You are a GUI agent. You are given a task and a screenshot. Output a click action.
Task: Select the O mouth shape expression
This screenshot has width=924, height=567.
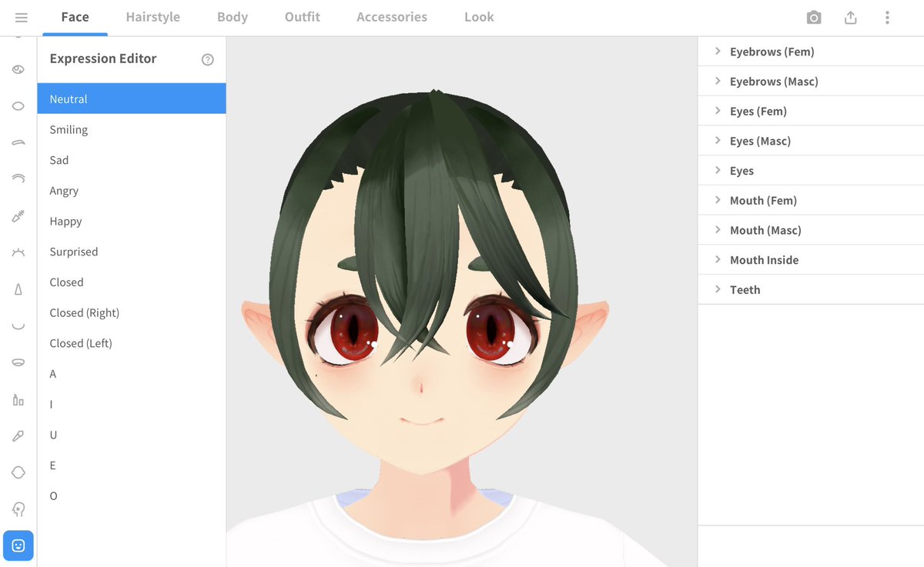pyautogui.click(x=132, y=495)
